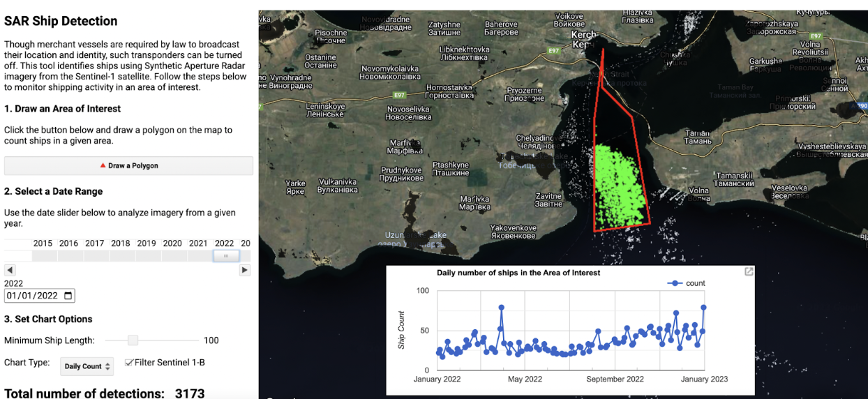
Task: Click the Minimum Ship Length slider handle
Action: coord(133,340)
